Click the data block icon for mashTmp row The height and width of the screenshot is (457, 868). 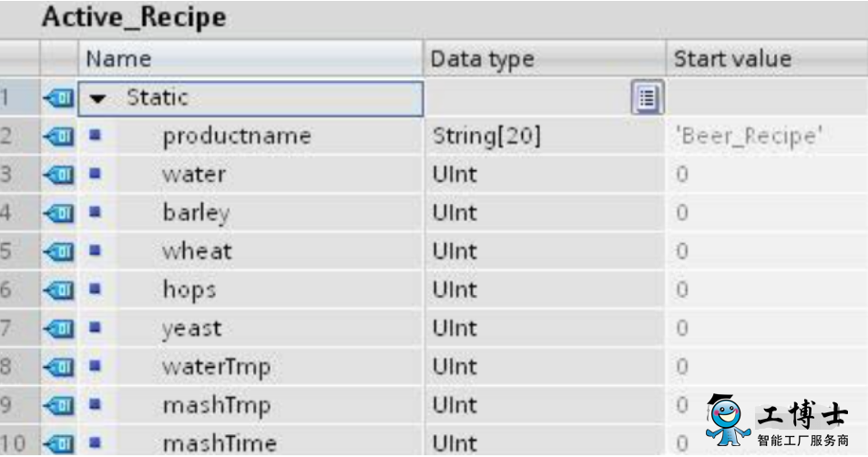(58, 405)
